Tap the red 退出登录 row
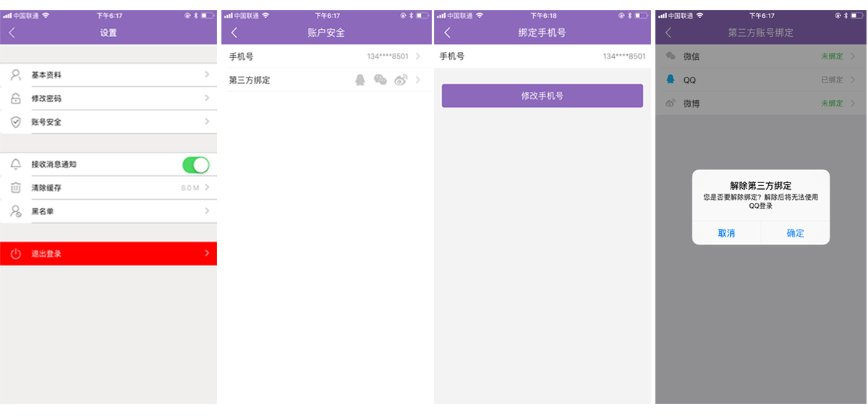Screen dimensions: 868x417 pyautogui.click(x=109, y=253)
